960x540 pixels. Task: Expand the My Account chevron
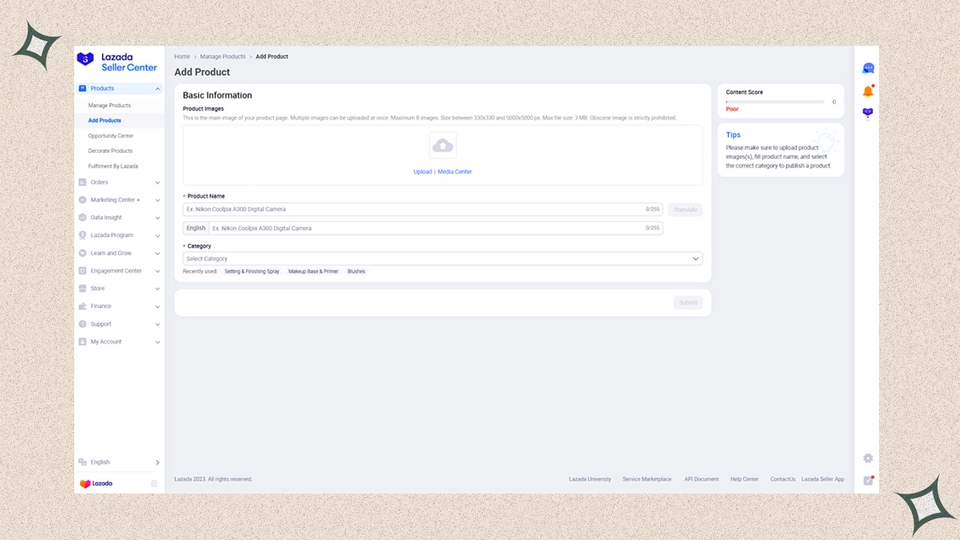pyautogui.click(x=157, y=342)
